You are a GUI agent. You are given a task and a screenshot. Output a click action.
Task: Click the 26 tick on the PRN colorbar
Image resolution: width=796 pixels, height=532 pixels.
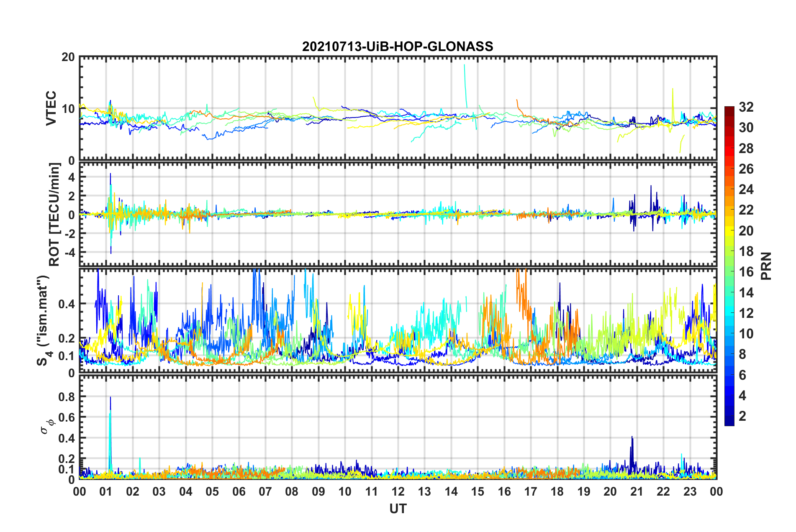coord(746,169)
